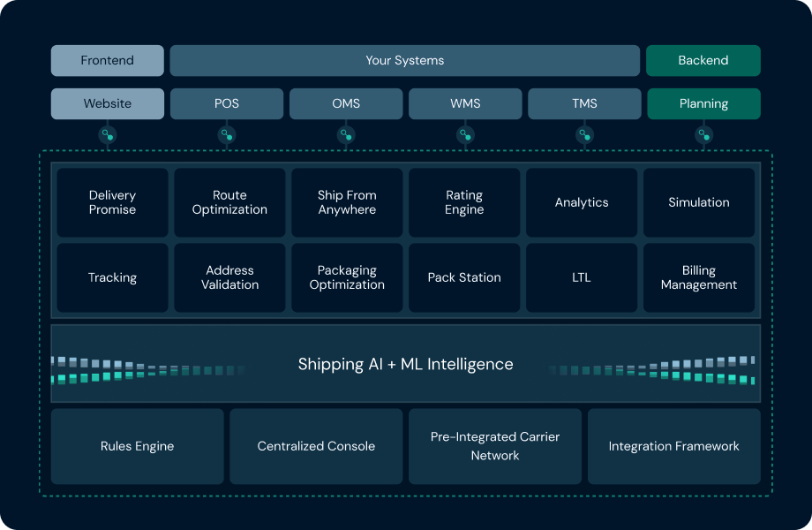Image resolution: width=812 pixels, height=530 pixels.
Task: Click the Shipping AI + ML Intelligence text
Action: coord(405,364)
